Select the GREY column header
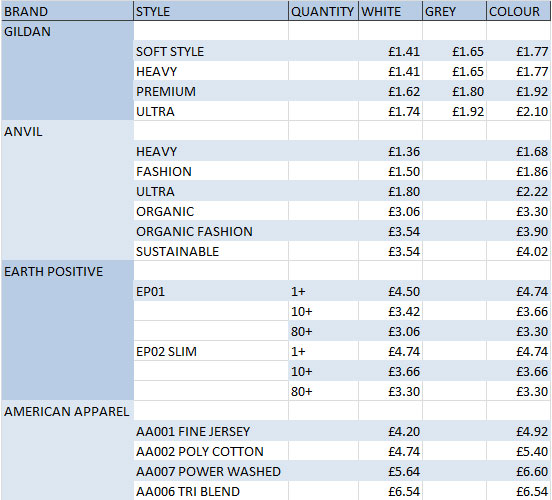This screenshot has width=552, height=500. (454, 11)
